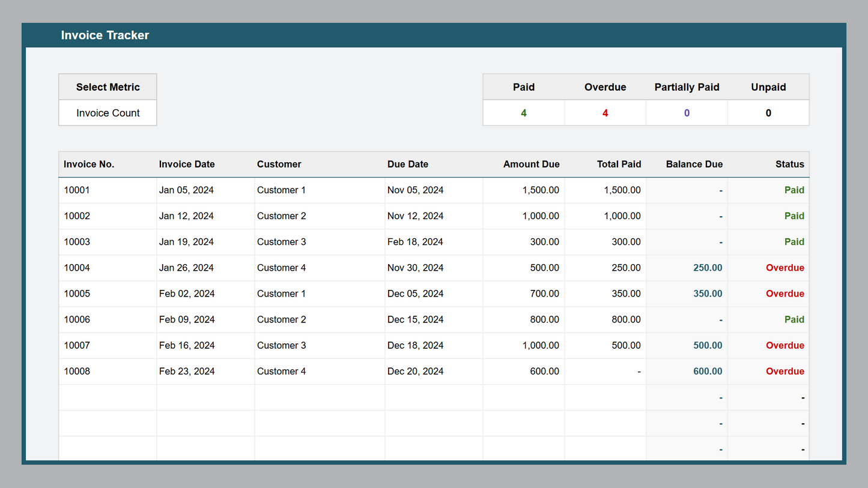Image resolution: width=868 pixels, height=488 pixels.
Task: Open the Invoice Count metric dropdown
Action: click(x=108, y=113)
